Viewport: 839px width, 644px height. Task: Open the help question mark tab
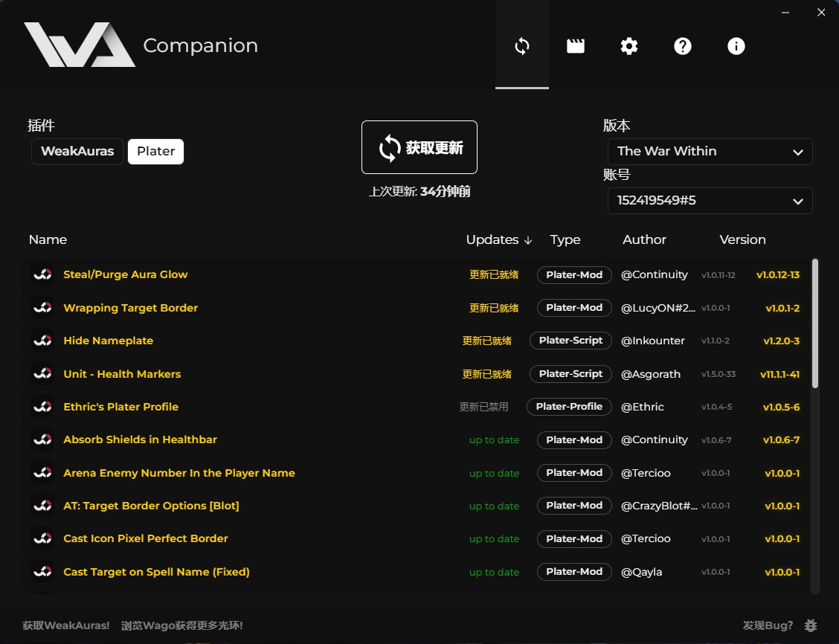click(682, 46)
